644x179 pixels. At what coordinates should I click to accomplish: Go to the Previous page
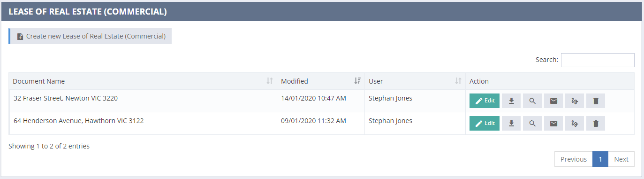click(x=574, y=159)
